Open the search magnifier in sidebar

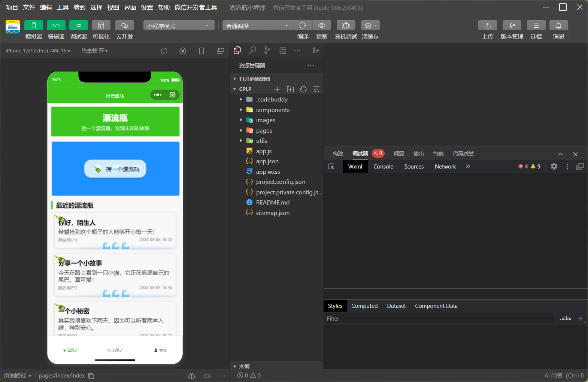pyautogui.click(x=252, y=50)
